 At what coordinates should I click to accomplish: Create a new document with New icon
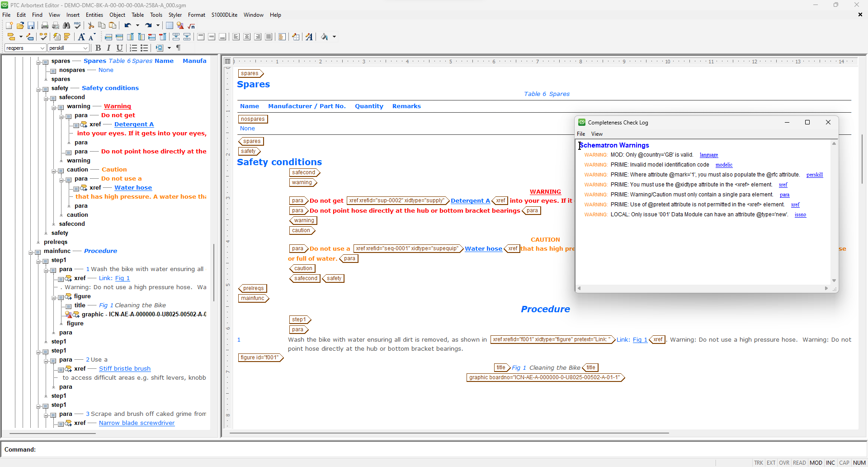tap(9, 26)
